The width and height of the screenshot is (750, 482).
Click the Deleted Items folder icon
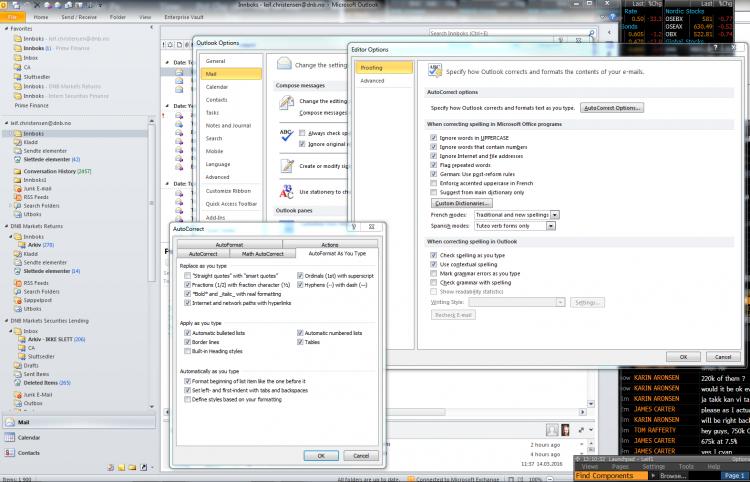click(x=18, y=382)
